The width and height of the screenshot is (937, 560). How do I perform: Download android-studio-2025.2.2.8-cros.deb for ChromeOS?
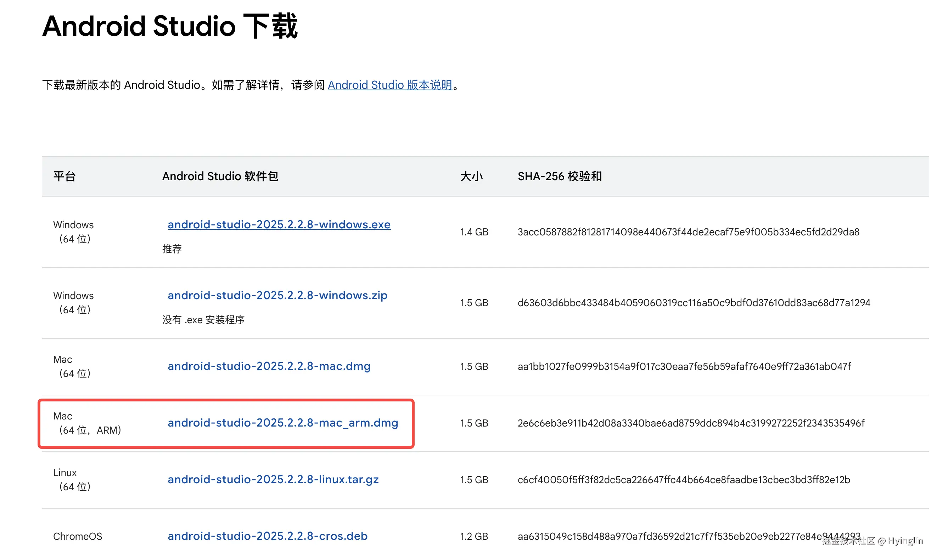pyautogui.click(x=268, y=536)
